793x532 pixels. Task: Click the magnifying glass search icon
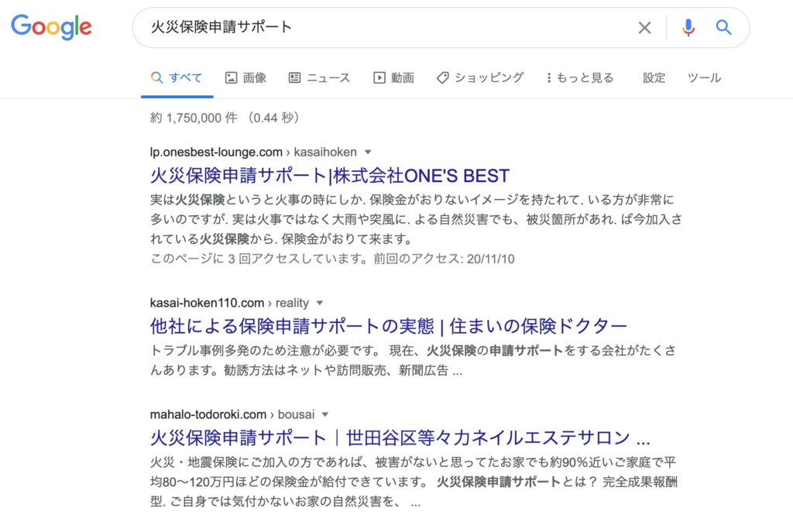[723, 27]
